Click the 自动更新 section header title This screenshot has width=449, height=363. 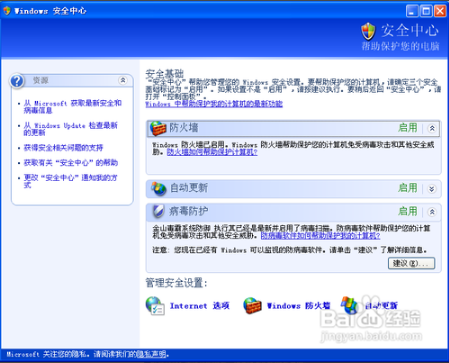click(189, 188)
